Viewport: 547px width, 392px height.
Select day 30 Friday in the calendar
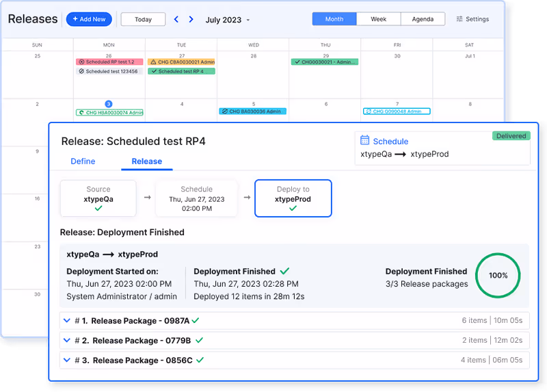click(397, 56)
